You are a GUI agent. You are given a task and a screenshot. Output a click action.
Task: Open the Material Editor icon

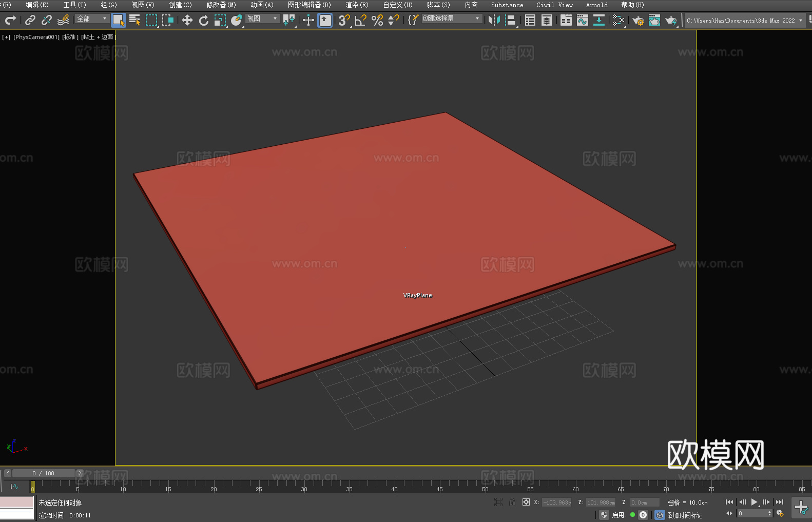point(618,20)
